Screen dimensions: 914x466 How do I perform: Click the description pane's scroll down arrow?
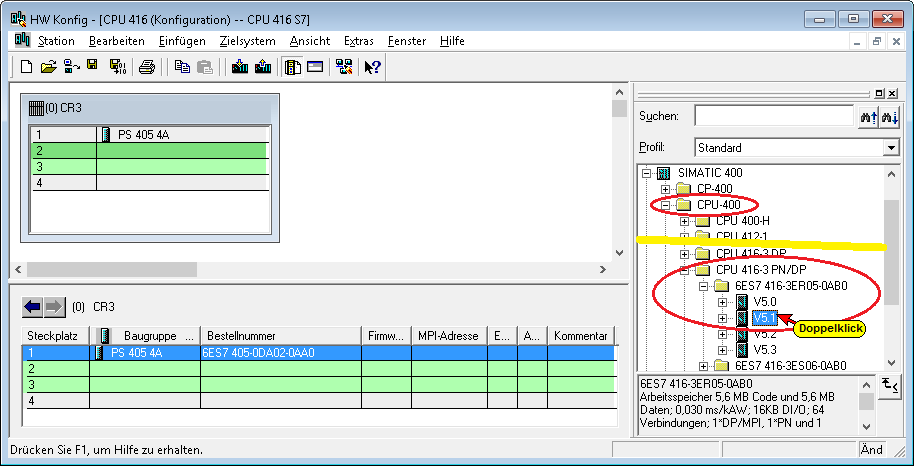point(867,427)
